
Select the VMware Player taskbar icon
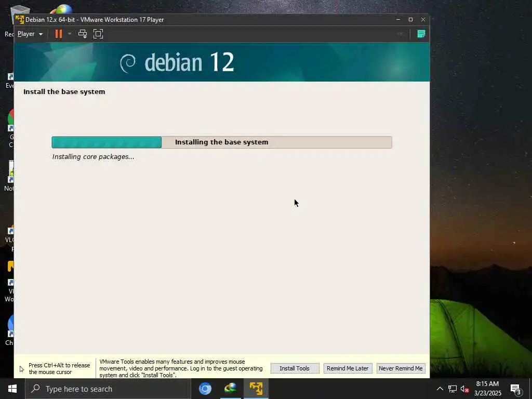[256, 389]
